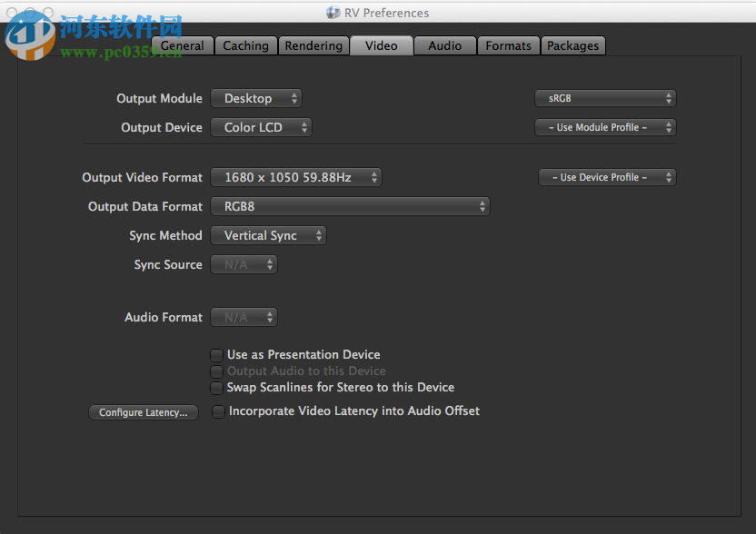Open the Formats tab
Viewport: 756px width, 534px height.
[x=508, y=45]
